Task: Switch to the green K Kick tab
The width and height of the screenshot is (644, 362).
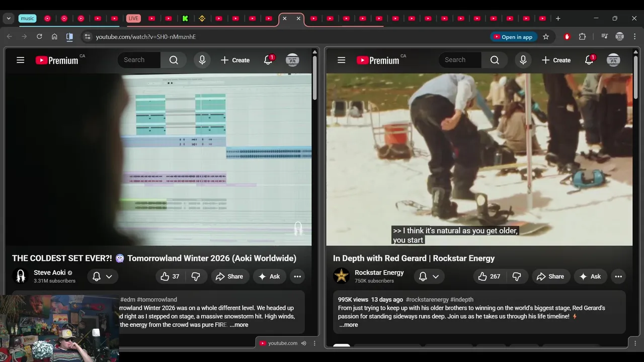Action: 185,19
